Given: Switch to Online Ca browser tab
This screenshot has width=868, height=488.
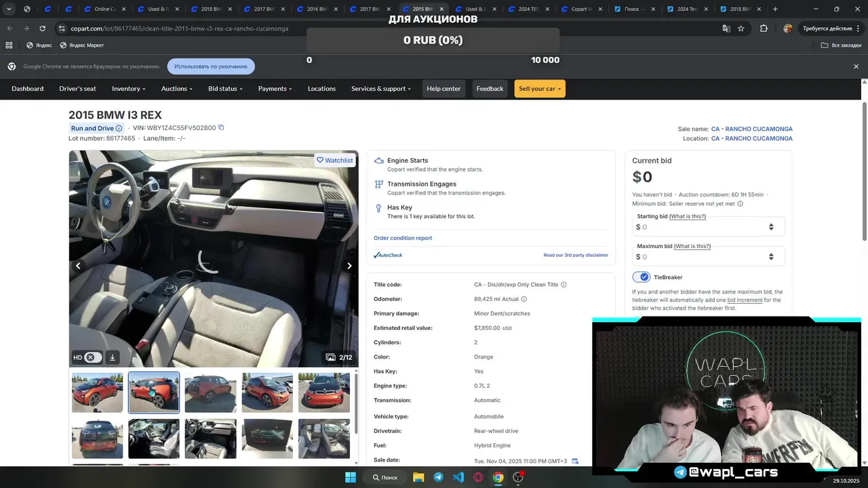Looking at the screenshot, I should [x=103, y=9].
